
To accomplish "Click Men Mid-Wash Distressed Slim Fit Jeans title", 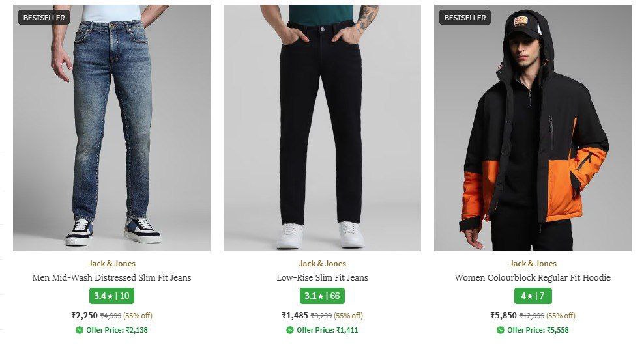I will [111, 278].
